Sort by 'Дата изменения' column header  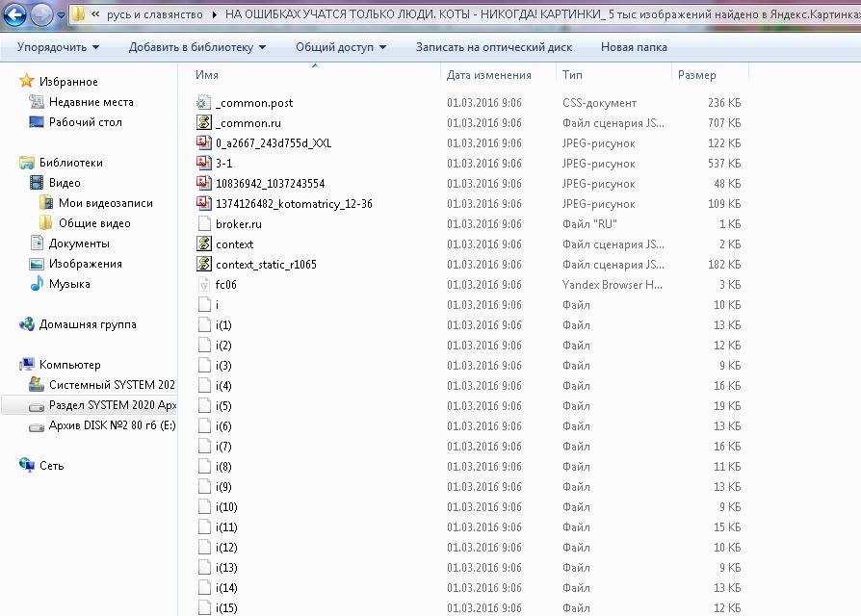coord(488,75)
